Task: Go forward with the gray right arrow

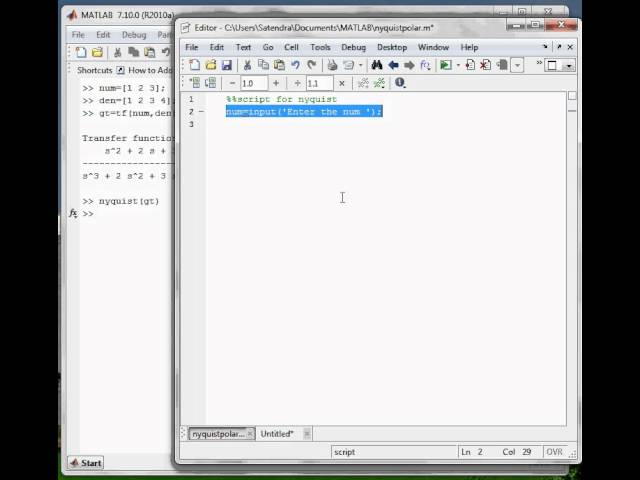Action: (409, 65)
